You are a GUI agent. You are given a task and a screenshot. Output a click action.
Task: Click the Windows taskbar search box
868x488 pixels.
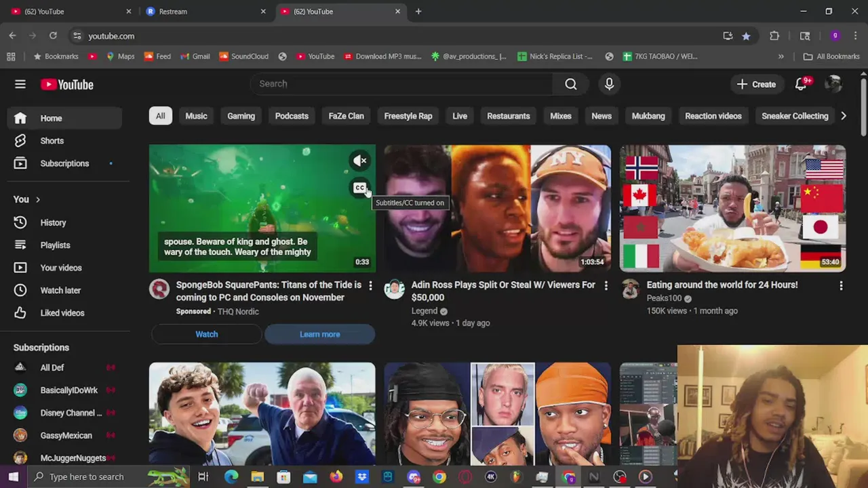[108, 476]
